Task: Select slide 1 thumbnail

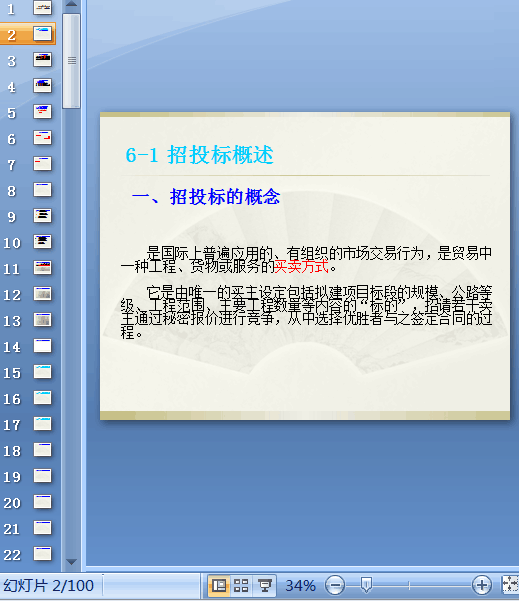Action: tap(43, 8)
